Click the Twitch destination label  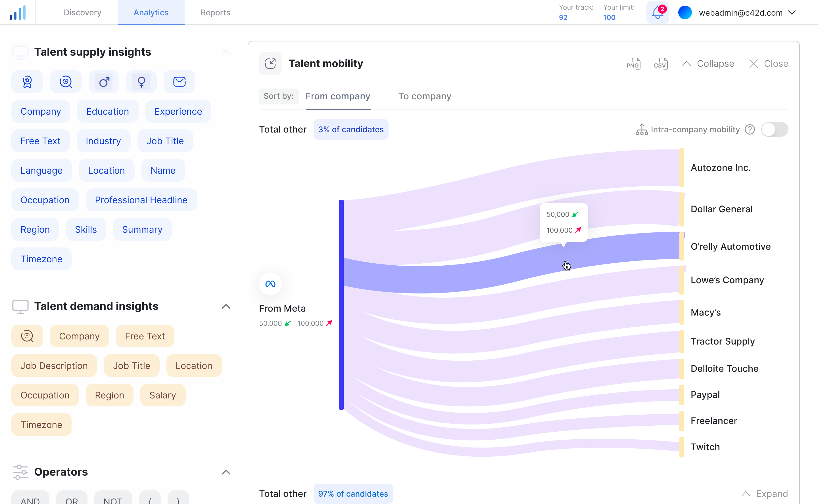tap(705, 447)
